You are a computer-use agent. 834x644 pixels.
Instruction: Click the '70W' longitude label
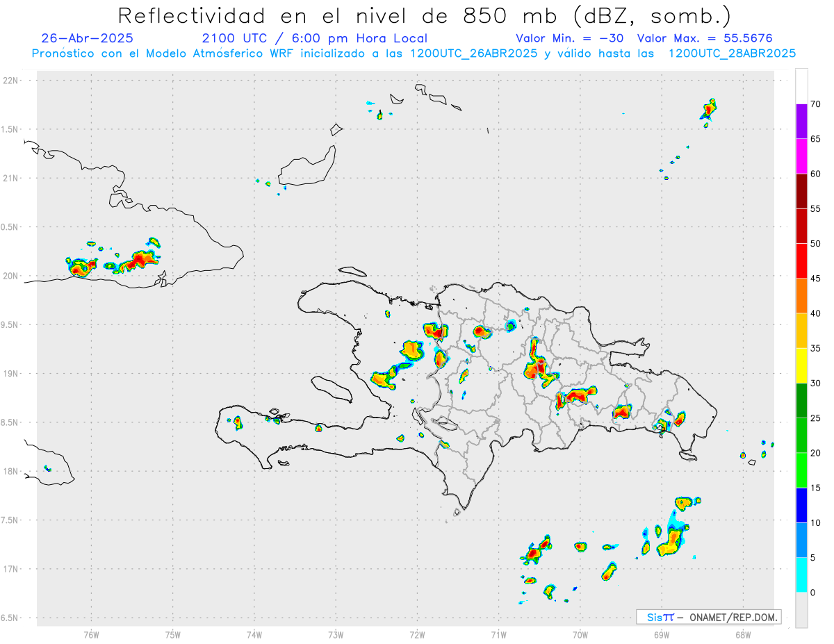tap(580, 634)
